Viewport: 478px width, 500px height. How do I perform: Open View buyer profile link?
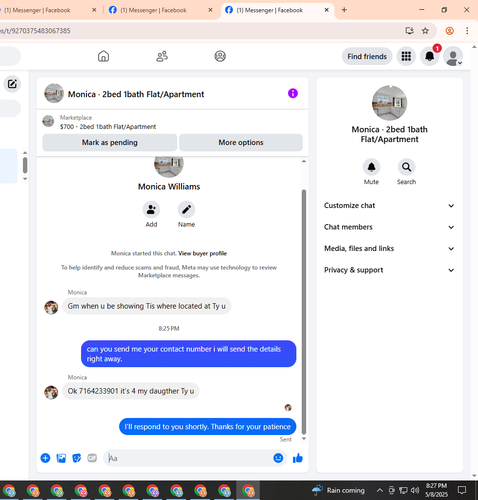[x=202, y=253]
